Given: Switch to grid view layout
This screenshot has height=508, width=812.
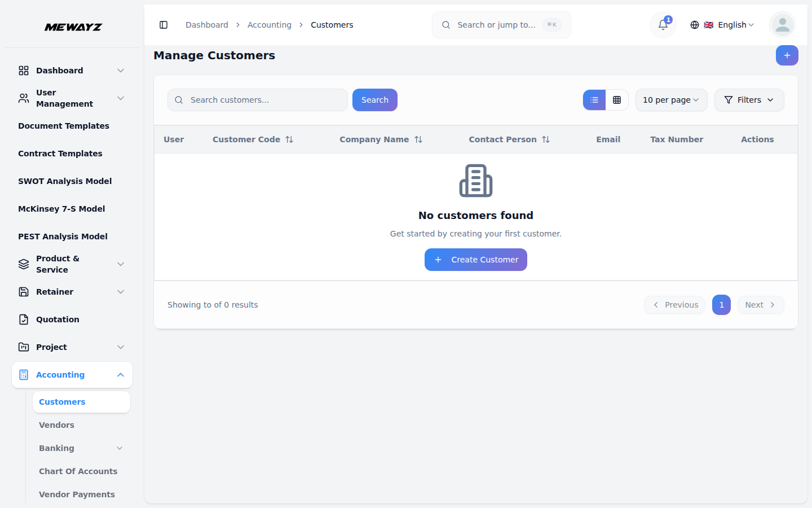Looking at the screenshot, I should click(x=617, y=100).
